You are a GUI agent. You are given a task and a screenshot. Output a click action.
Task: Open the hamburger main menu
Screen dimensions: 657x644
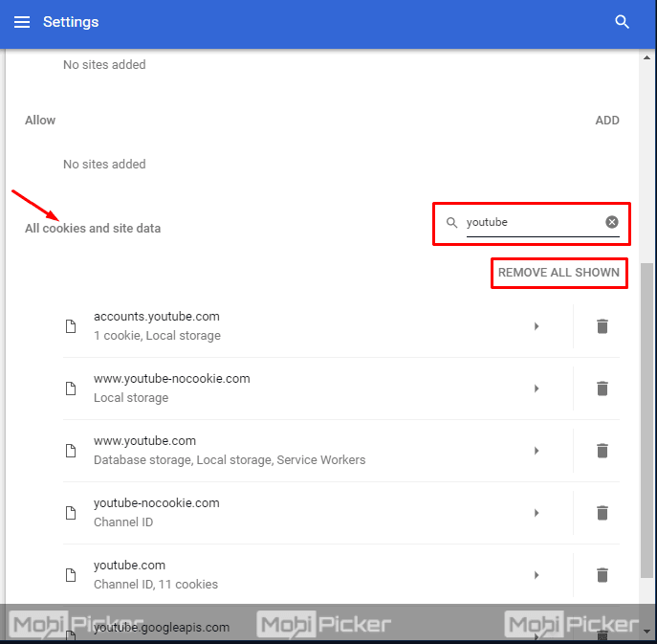pyautogui.click(x=22, y=22)
